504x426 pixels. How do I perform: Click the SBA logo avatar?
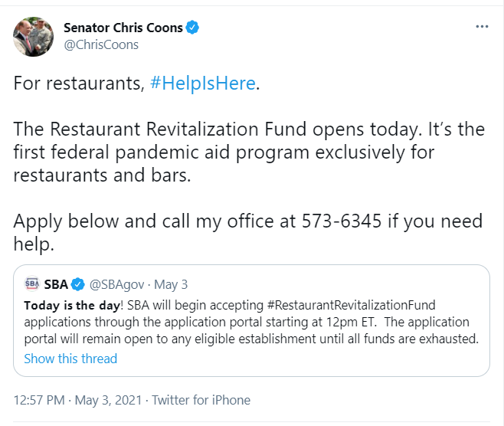[32, 283]
